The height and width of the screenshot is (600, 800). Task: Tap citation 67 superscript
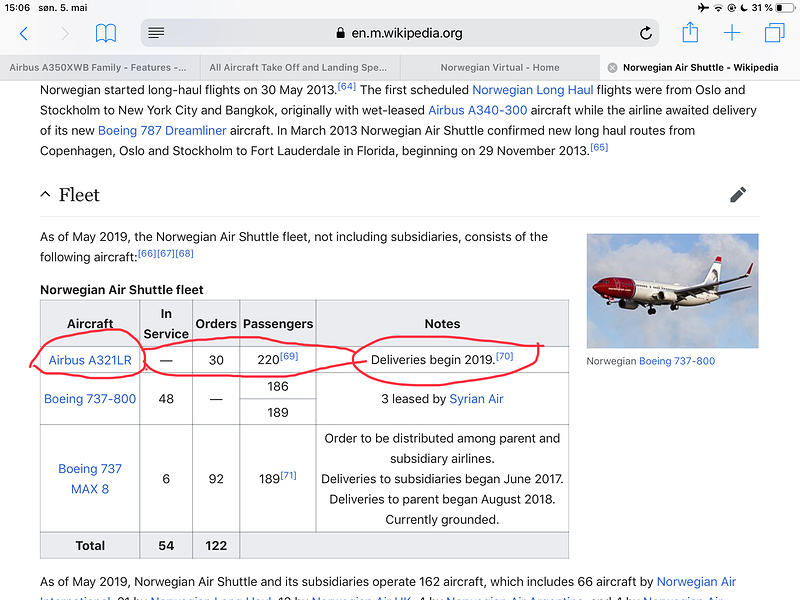tap(165, 254)
